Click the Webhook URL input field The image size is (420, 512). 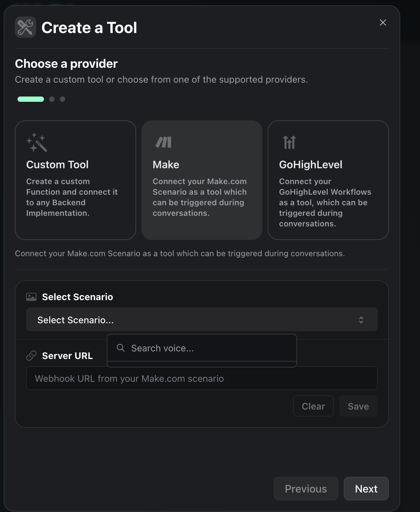202,378
